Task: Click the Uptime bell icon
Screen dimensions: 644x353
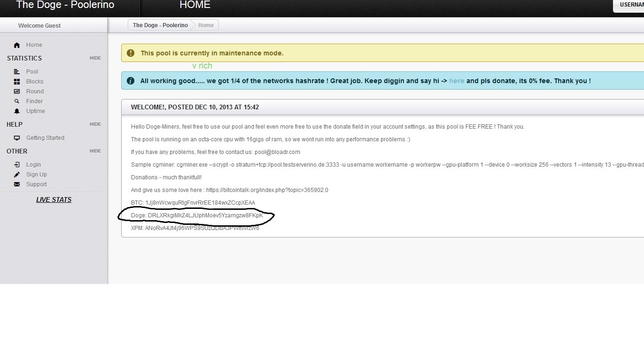Action: pos(17,111)
